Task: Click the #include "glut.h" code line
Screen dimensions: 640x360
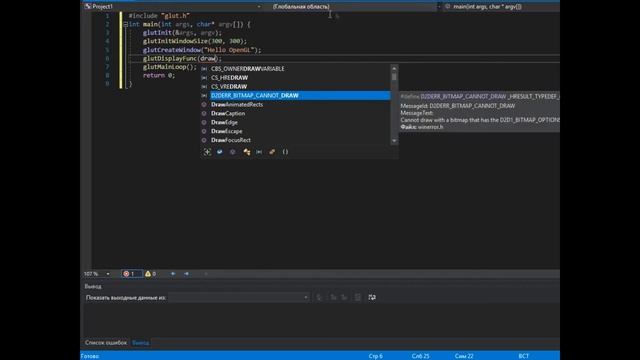Action: [159, 16]
